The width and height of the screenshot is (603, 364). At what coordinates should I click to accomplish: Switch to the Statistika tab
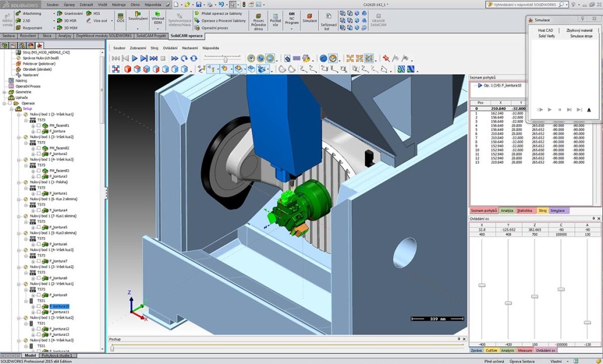tap(525, 211)
